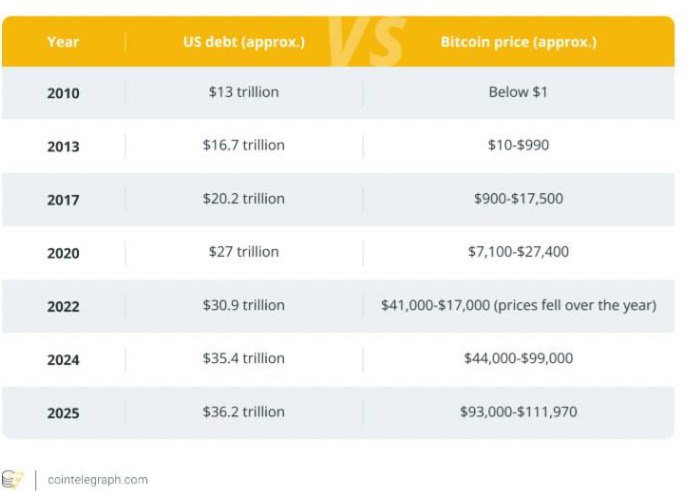
Task: Select the 2017 year cell
Action: coord(63,199)
